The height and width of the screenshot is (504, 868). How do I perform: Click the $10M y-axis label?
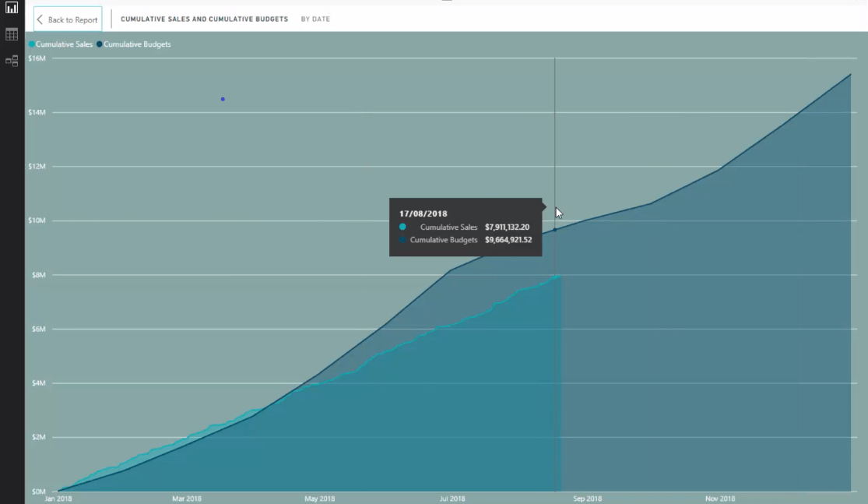coord(37,220)
